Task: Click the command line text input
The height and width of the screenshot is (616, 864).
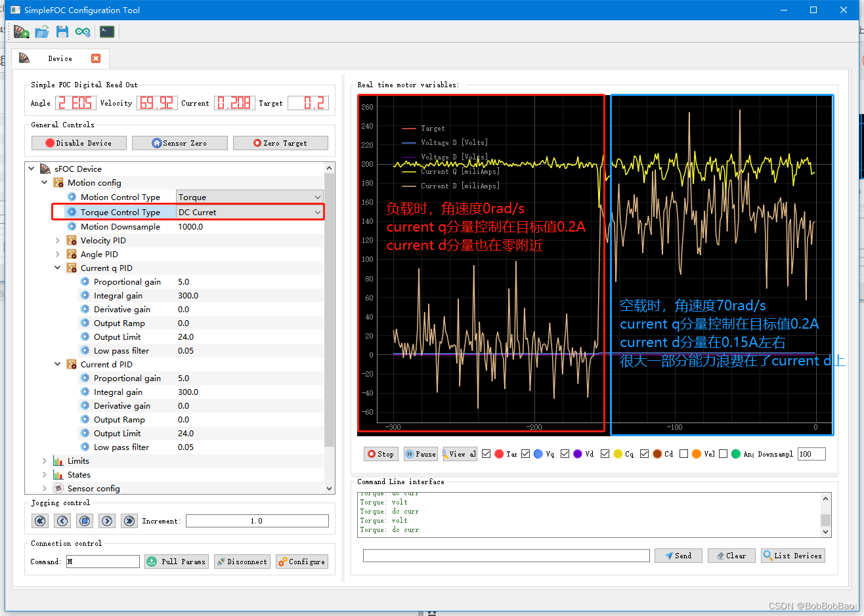Action: click(506, 556)
